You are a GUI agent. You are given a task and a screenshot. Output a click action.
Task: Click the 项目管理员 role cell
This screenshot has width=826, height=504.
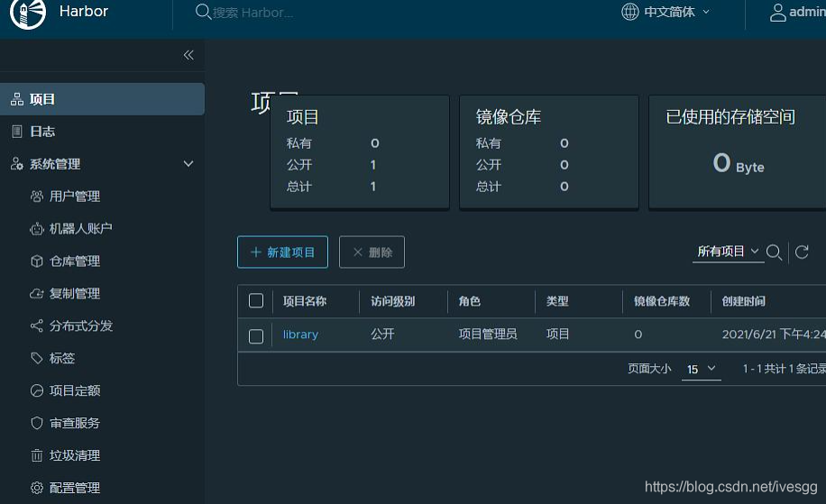[488, 334]
